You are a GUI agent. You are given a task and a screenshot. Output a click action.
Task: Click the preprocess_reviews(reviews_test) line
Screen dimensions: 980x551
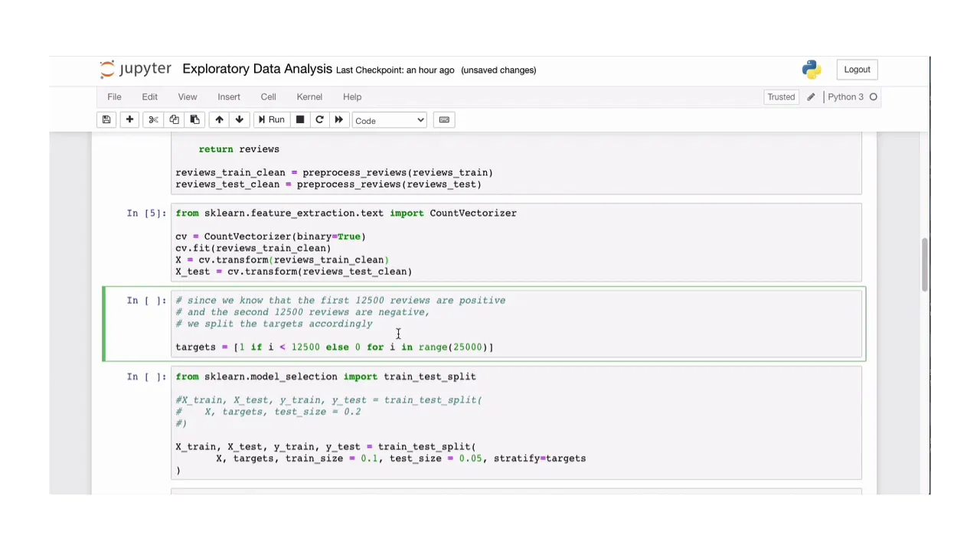328,184
